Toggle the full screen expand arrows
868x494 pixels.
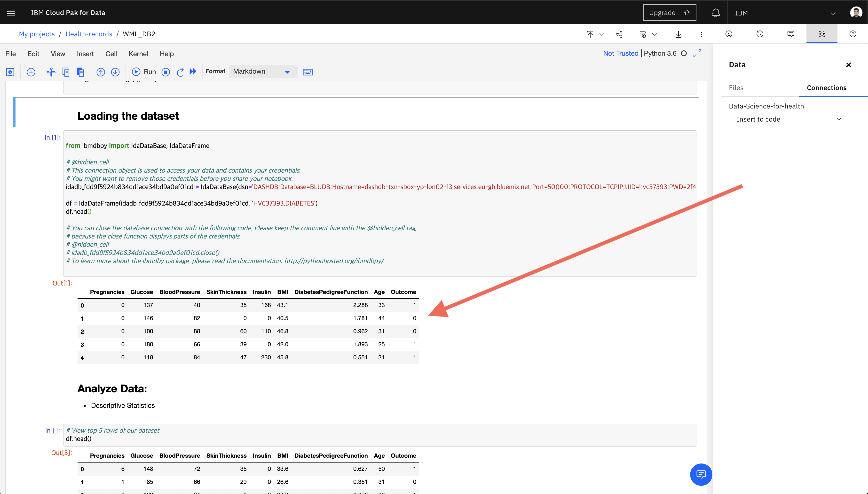(697, 53)
